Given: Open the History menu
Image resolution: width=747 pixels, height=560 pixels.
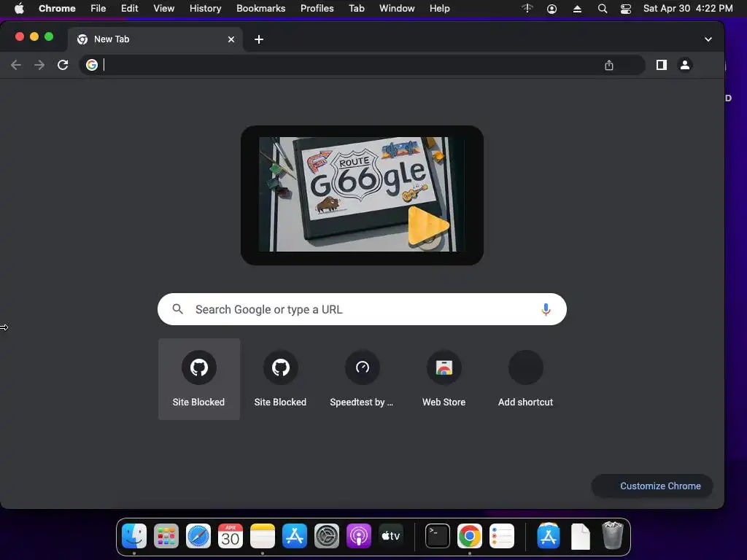Looking at the screenshot, I should [x=205, y=9].
